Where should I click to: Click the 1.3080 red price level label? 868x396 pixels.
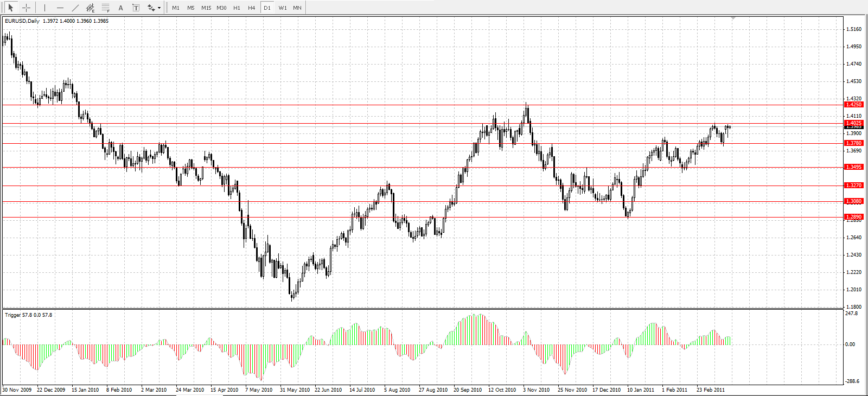(x=854, y=201)
